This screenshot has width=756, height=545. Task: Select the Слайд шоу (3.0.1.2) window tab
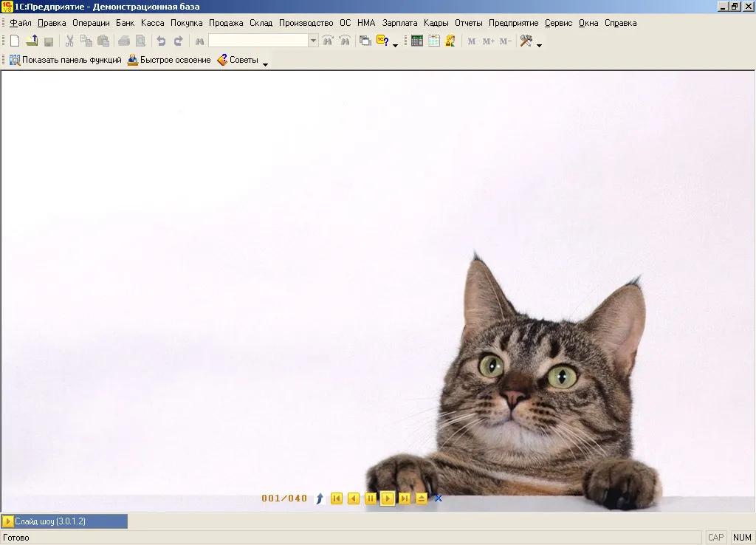[65, 521]
